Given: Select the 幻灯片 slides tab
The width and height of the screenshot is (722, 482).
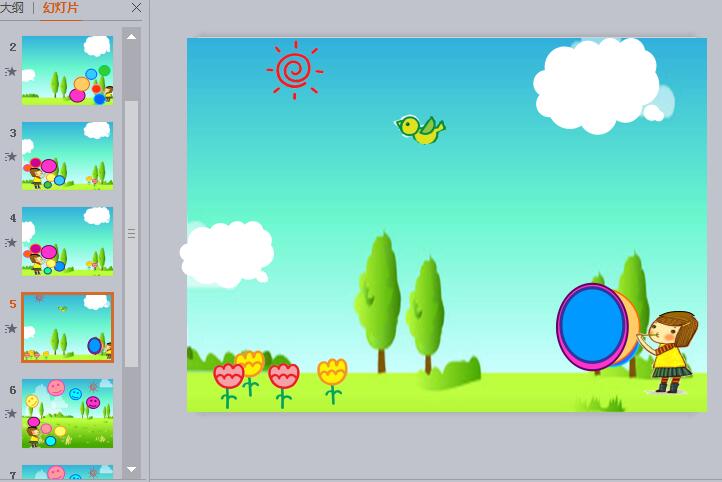Looking at the screenshot, I should pyautogui.click(x=60, y=8).
